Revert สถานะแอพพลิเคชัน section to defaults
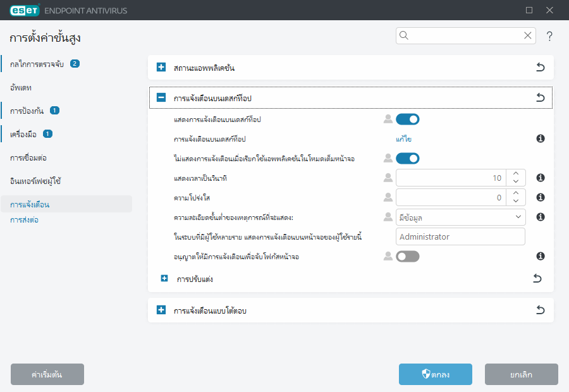 [x=541, y=67]
